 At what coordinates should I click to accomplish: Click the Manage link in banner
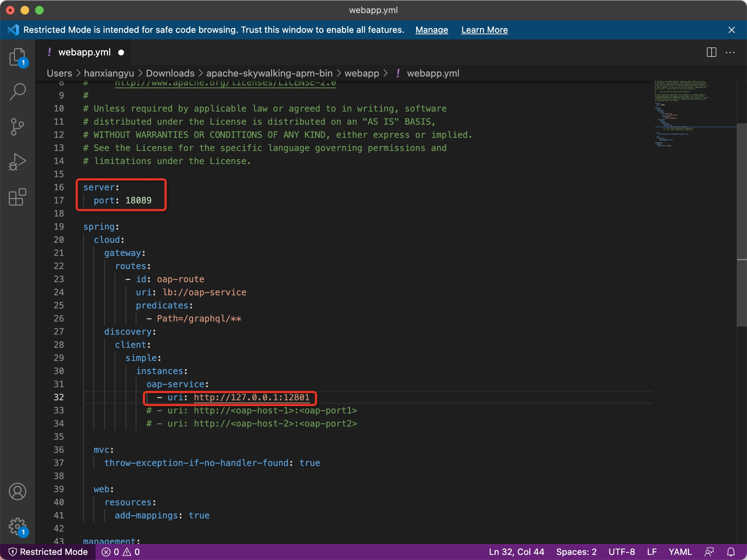[x=431, y=30]
